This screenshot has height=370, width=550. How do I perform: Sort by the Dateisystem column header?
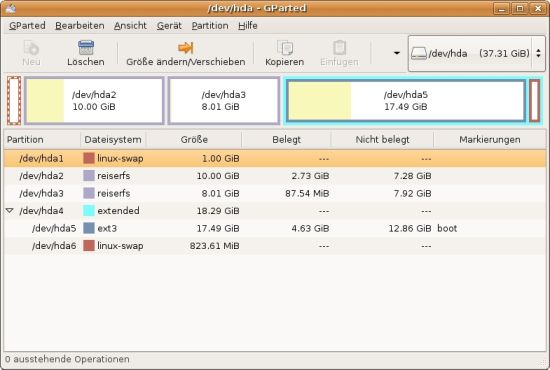pos(113,140)
